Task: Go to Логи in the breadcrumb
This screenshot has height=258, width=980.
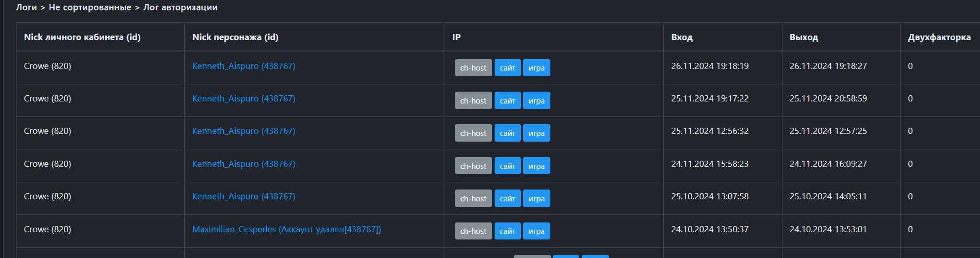Action: coord(26,7)
